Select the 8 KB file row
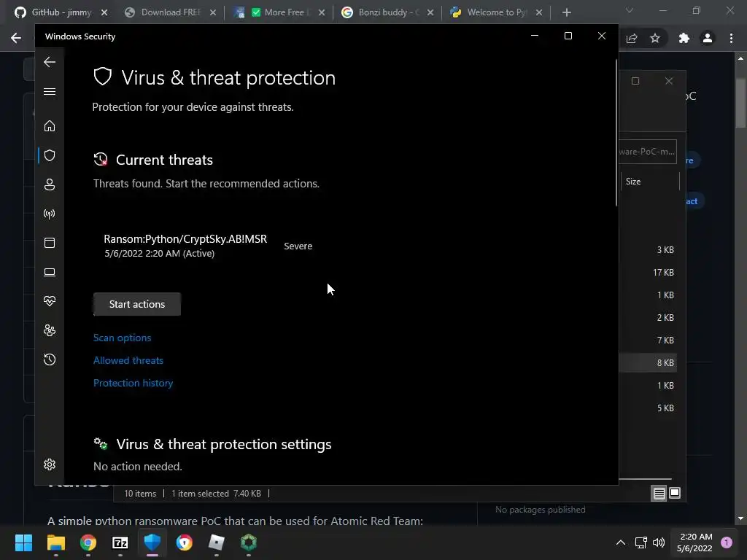The width and height of the screenshot is (747, 560). (x=648, y=363)
